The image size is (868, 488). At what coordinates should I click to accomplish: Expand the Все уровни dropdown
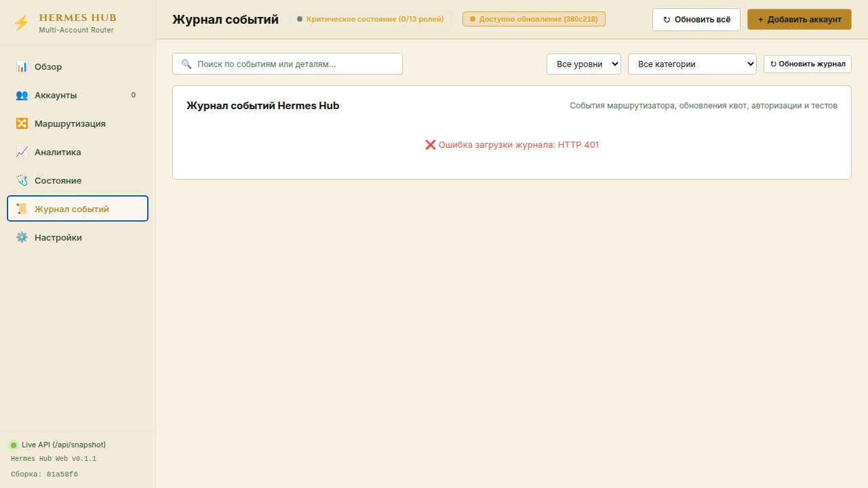click(x=584, y=64)
